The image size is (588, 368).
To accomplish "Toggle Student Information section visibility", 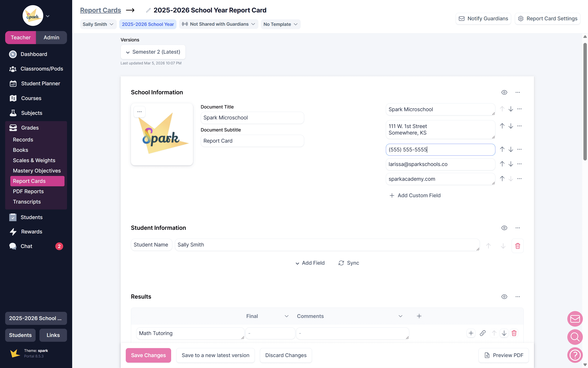I will (504, 228).
